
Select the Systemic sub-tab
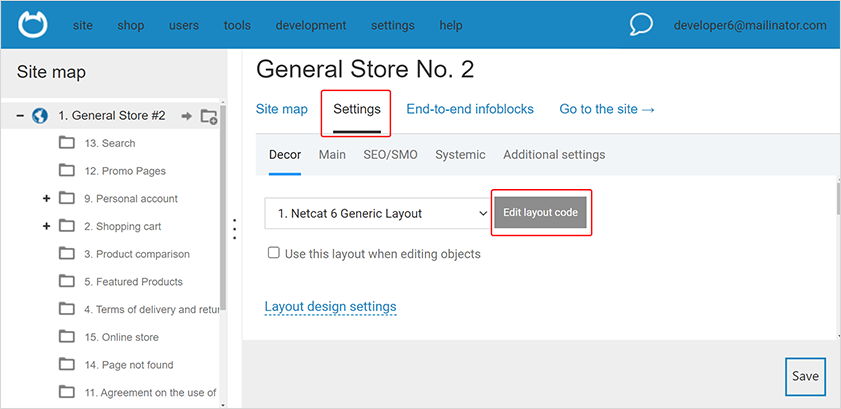(460, 155)
